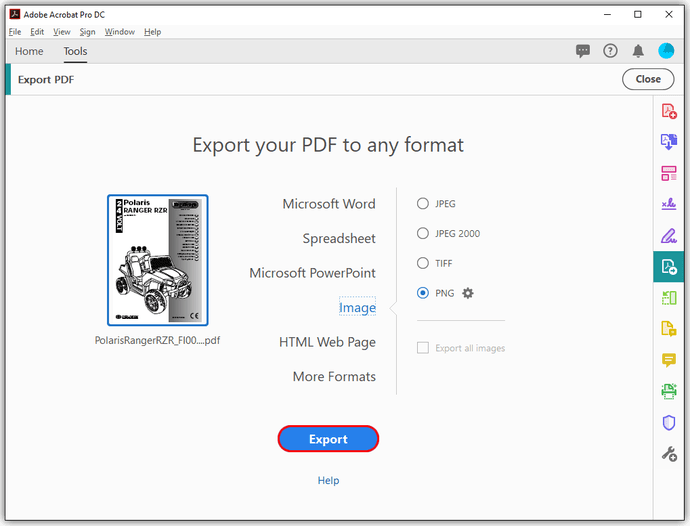Switch to the Home tab
The height and width of the screenshot is (526, 690).
tap(29, 51)
